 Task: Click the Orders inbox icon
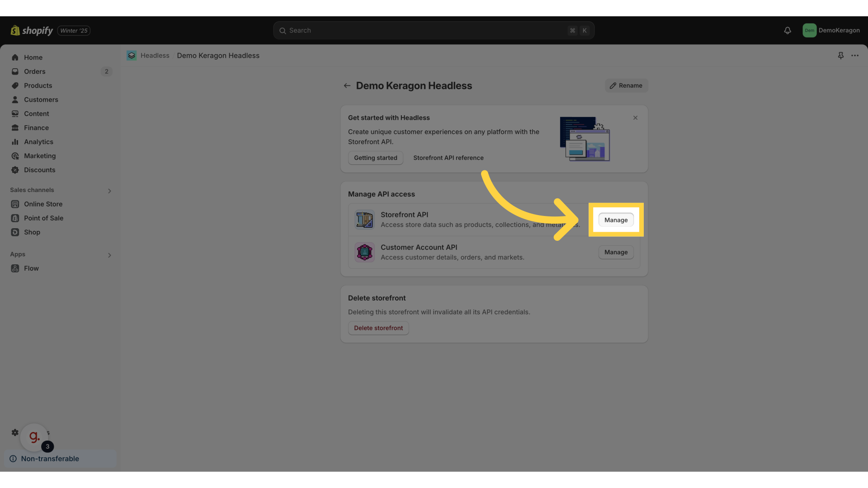pyautogui.click(x=15, y=71)
